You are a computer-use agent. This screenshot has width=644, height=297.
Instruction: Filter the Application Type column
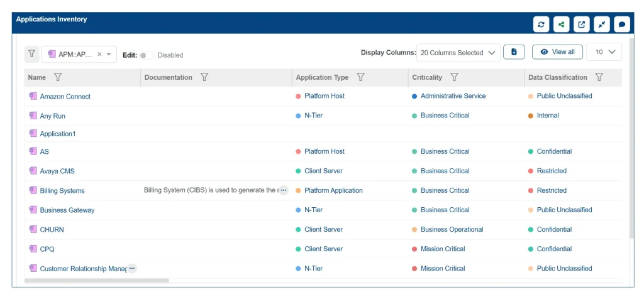click(x=360, y=77)
